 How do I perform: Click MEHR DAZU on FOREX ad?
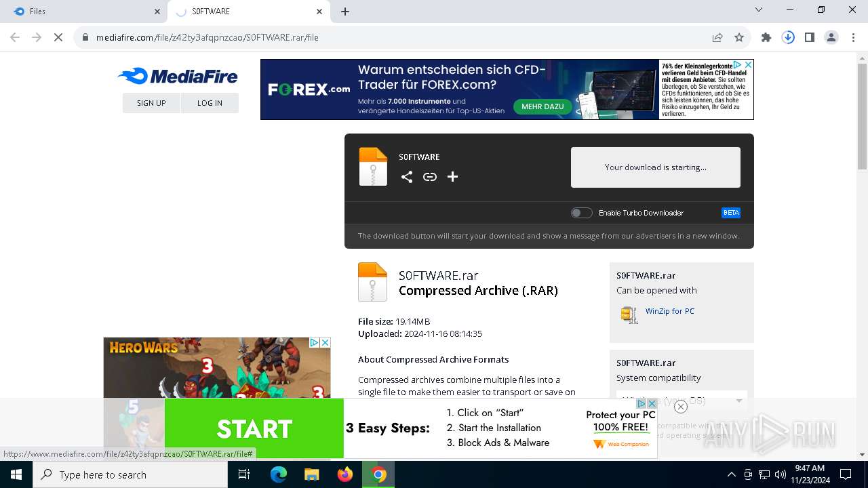coord(542,106)
